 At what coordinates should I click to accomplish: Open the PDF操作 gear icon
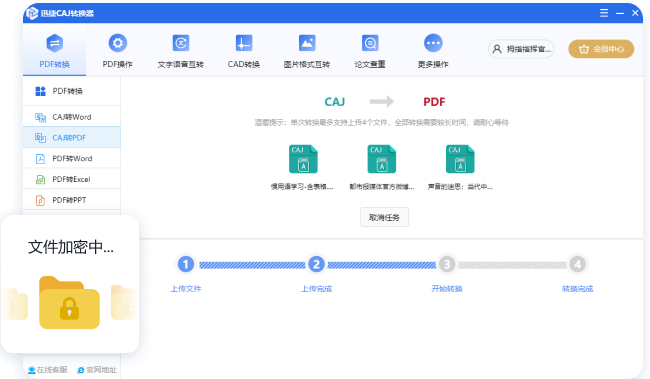(118, 43)
